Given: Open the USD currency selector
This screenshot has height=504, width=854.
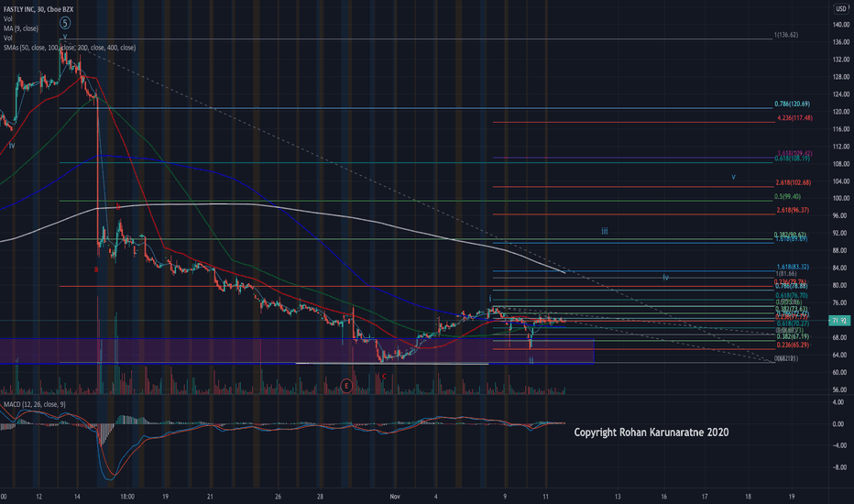Looking at the screenshot, I should [841, 9].
